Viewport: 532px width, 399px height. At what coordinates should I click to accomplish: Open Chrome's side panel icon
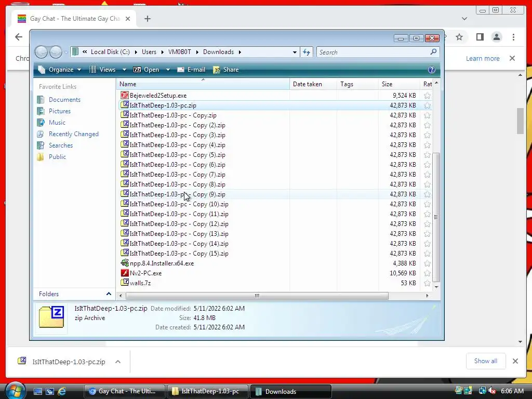click(480, 37)
